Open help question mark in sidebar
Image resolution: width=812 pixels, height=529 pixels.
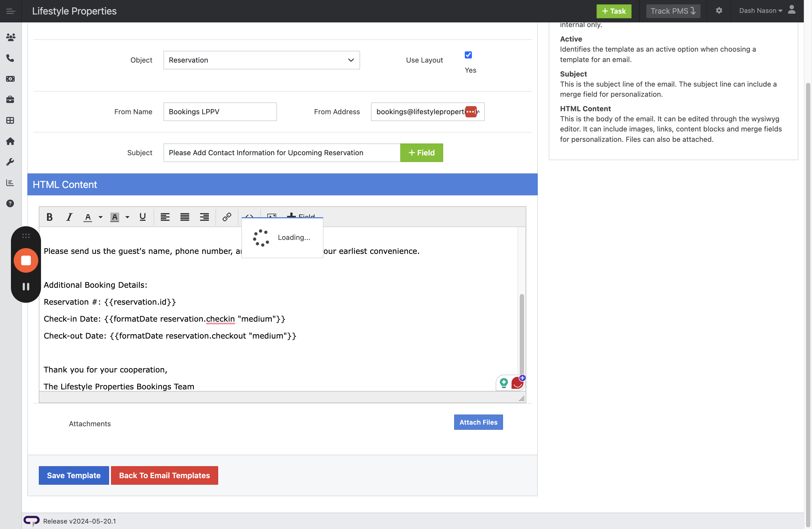point(10,204)
